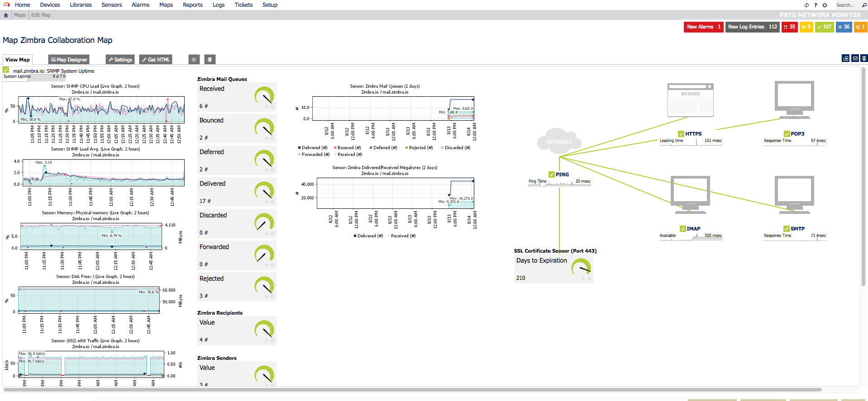Click the monitor icon above SMTP
This screenshot has height=401, width=868.
coord(794,194)
